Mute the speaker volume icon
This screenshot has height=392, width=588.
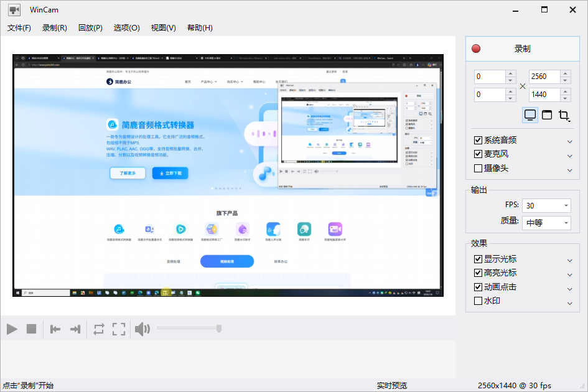click(x=142, y=329)
